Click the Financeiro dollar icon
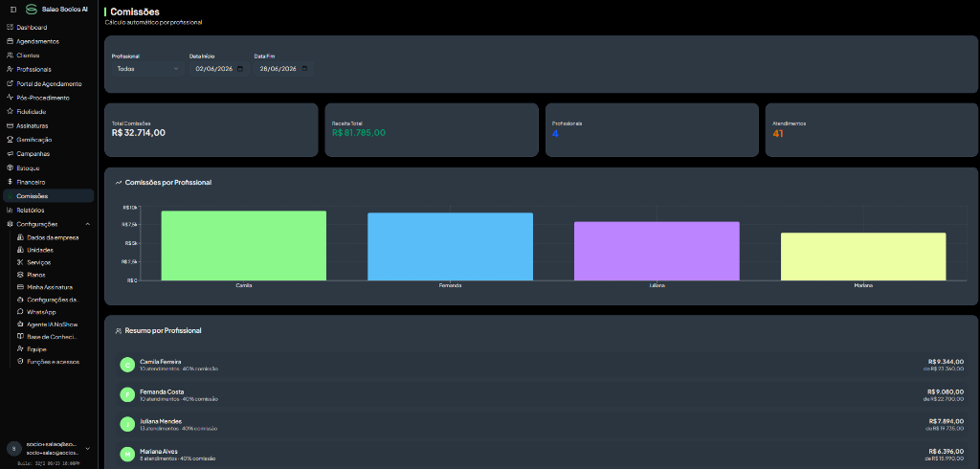 [x=10, y=182]
